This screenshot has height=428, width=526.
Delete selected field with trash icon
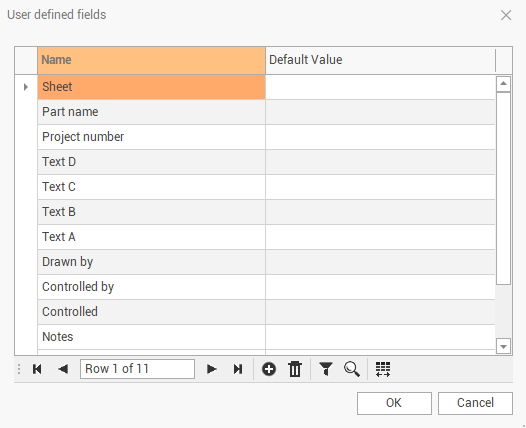295,369
